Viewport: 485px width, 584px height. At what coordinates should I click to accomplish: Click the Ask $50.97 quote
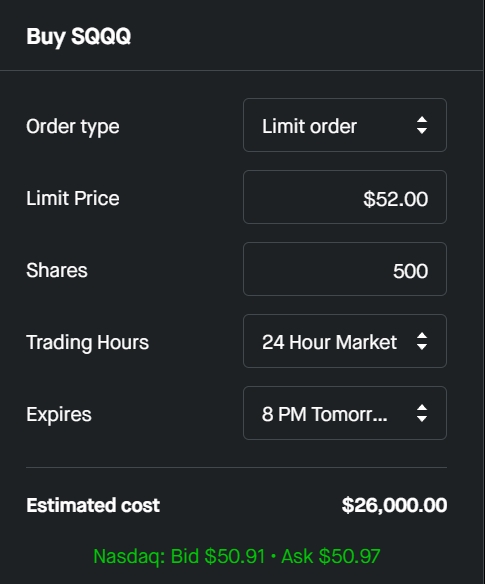tap(331, 556)
